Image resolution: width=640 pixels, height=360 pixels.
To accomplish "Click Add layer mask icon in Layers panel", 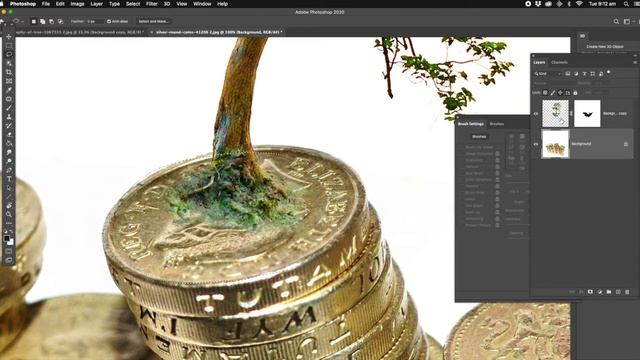I will tap(590, 292).
